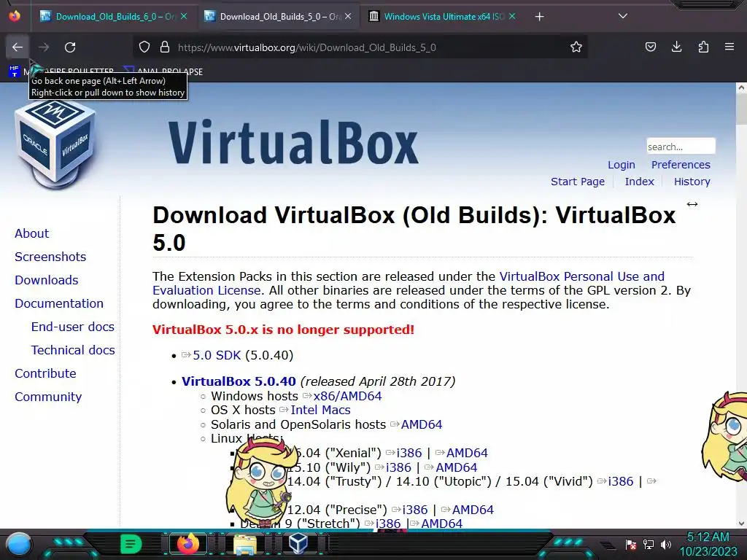This screenshot has width=747, height=560.
Task: Toggle the page width arrows icon
Action: tap(692, 204)
